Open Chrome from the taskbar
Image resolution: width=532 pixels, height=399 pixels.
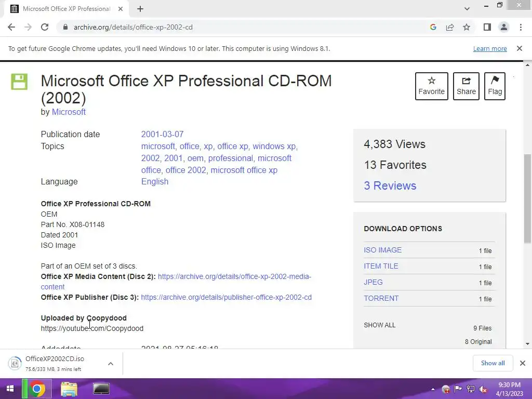coord(37,389)
